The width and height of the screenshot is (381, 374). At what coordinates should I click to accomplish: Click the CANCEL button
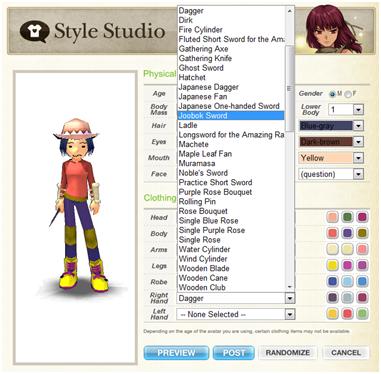tap(346, 353)
